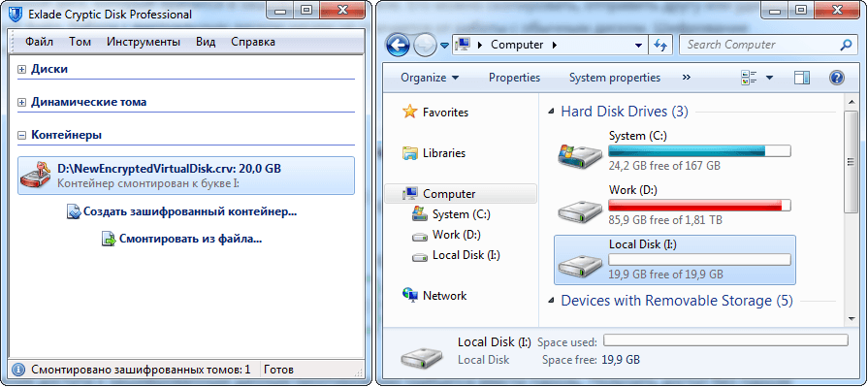Screen dimensions: 868x388
Task: Click the Local Disk (I:) drive icon
Action: pos(580,265)
